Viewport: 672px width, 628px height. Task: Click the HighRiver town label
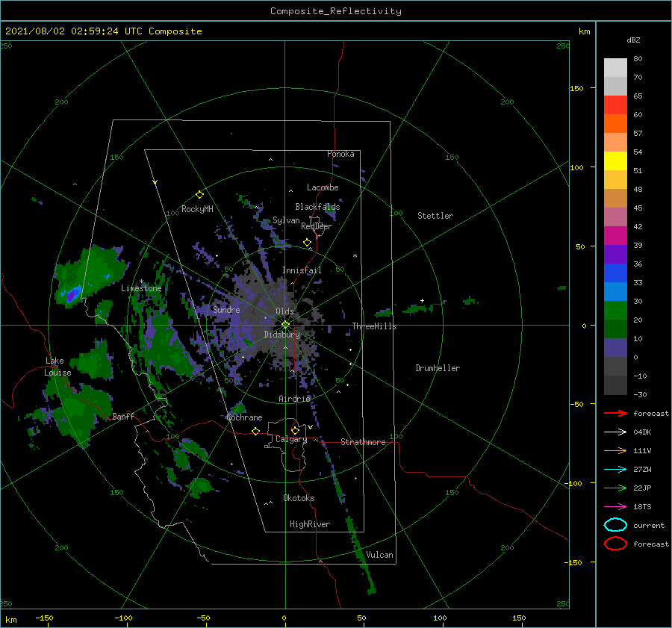pos(310,524)
